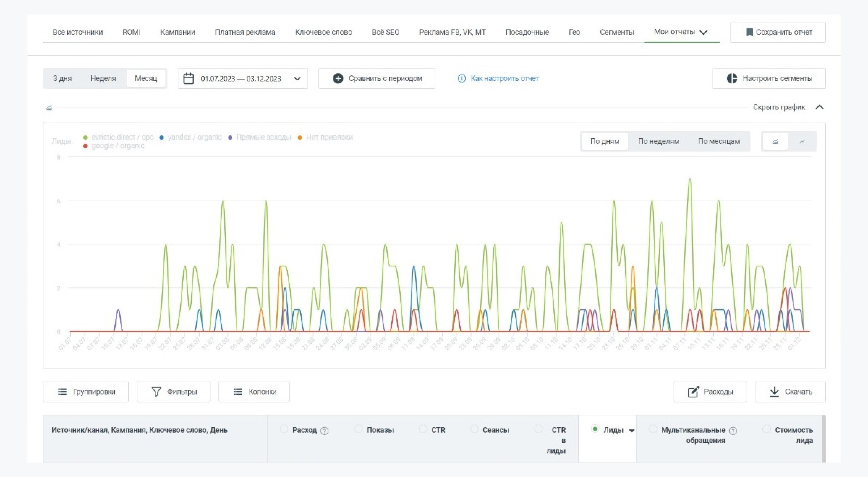Click the Группировки button
Screen dimensions: 868x477
86,392
